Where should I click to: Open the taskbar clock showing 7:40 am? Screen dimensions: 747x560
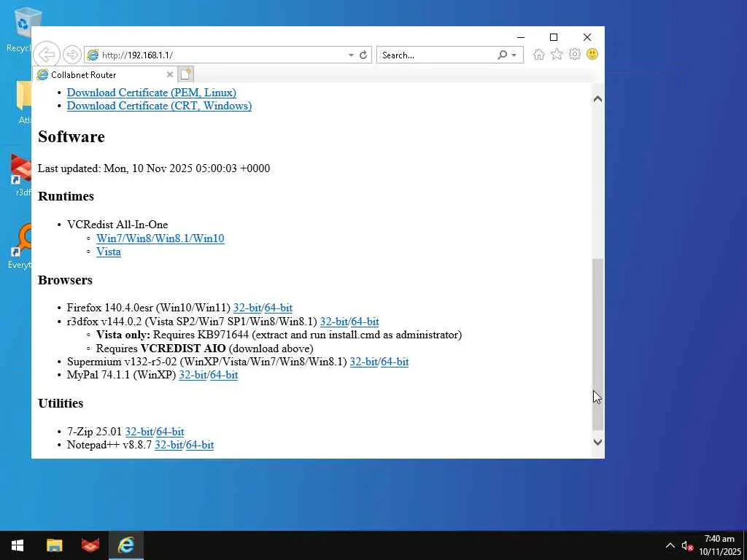pos(720,545)
